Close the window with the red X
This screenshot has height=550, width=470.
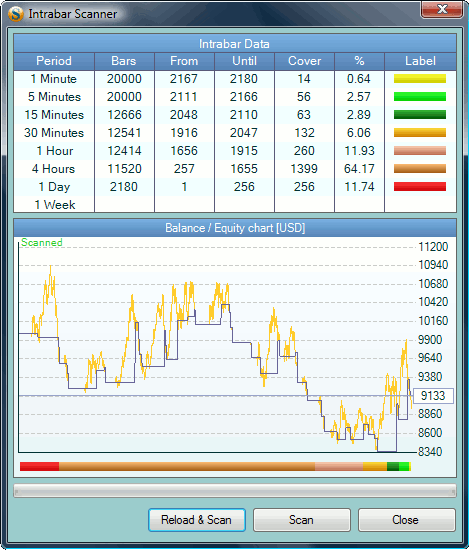(x=442, y=9)
